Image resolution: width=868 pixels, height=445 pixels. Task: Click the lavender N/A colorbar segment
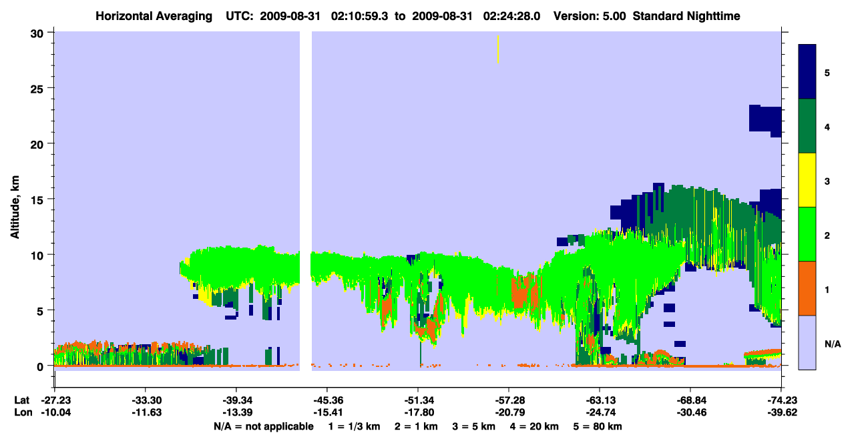point(807,342)
